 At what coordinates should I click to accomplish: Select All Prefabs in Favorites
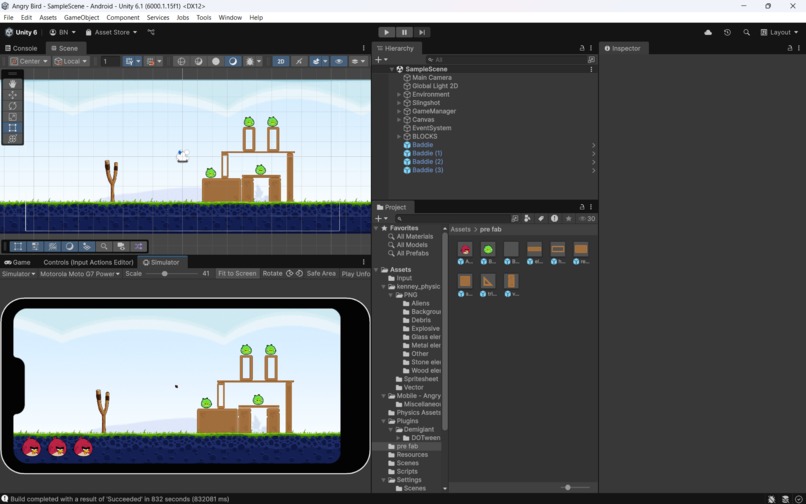[x=412, y=253]
